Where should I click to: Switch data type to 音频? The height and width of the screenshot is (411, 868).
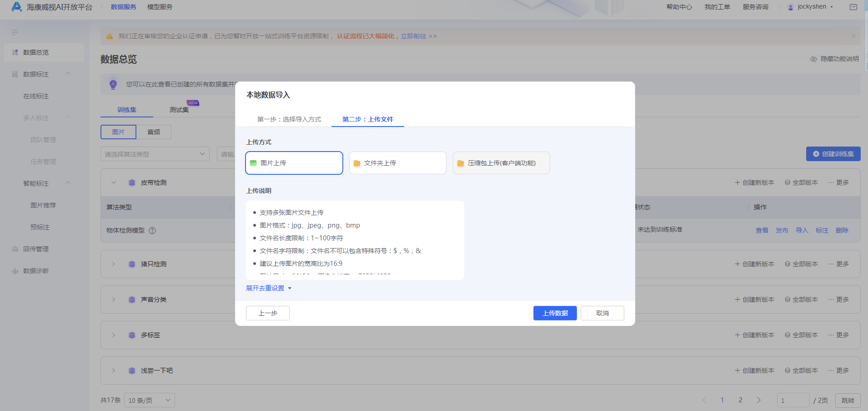point(153,132)
